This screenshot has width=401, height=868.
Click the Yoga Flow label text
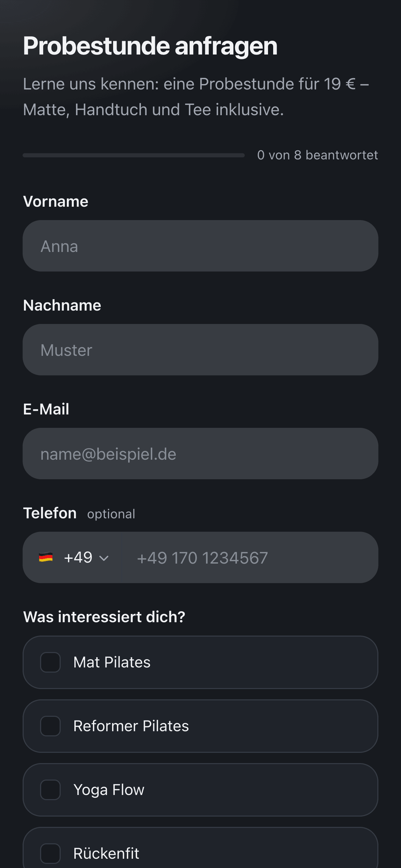point(109,790)
